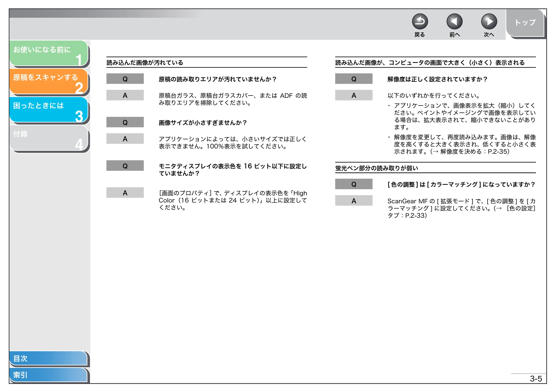
Task: Click question about モニタディスプレイの表示色 16 ビット
Action: pyautogui.click(x=233, y=170)
